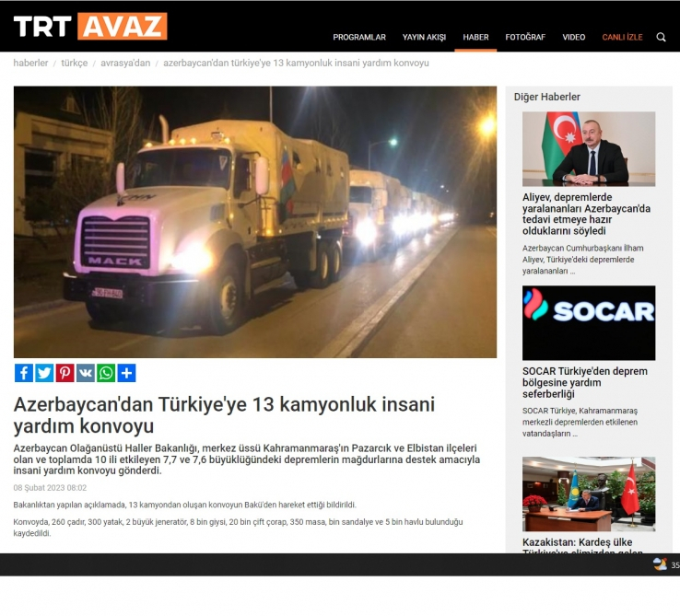Open the Programlar menu
The width and height of the screenshot is (680, 616).
[359, 37]
